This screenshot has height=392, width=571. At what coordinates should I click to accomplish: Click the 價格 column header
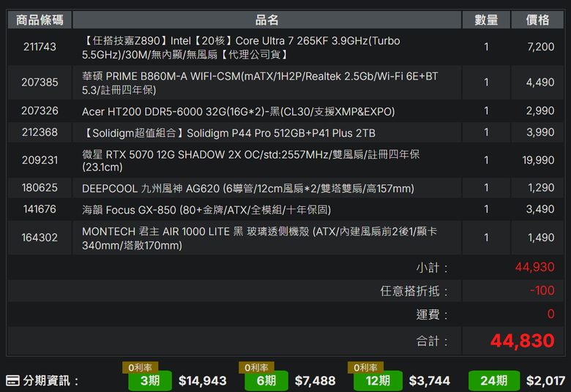(537, 20)
